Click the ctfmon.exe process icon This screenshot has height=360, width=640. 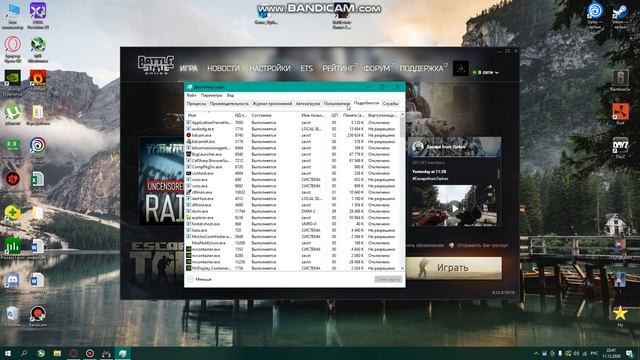point(189,192)
